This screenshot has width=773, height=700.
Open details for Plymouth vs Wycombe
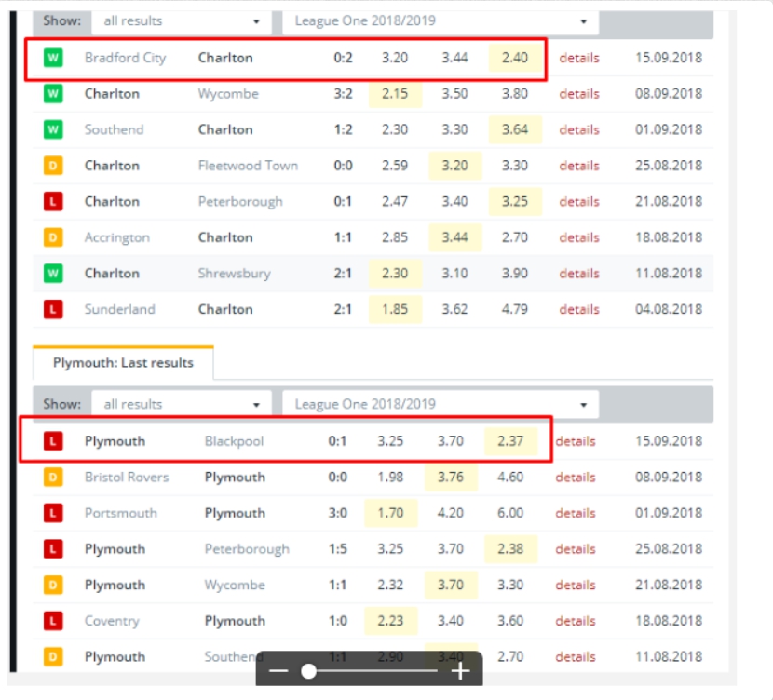tap(576, 585)
